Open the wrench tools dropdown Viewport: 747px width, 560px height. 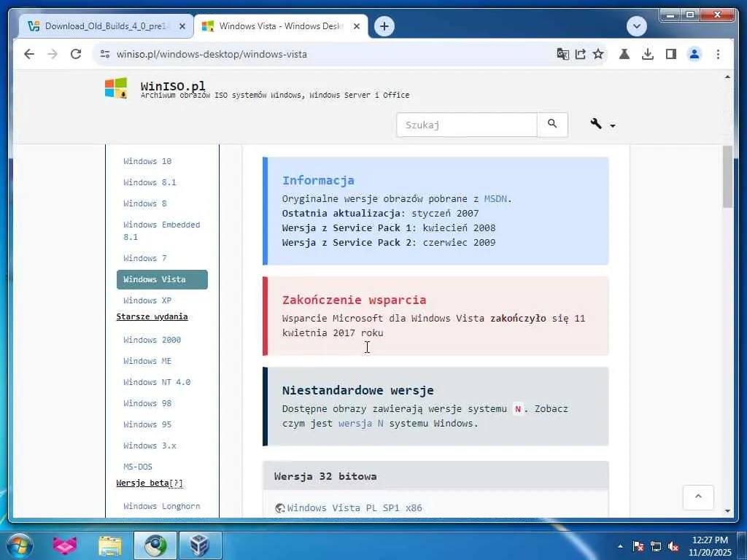[603, 124]
